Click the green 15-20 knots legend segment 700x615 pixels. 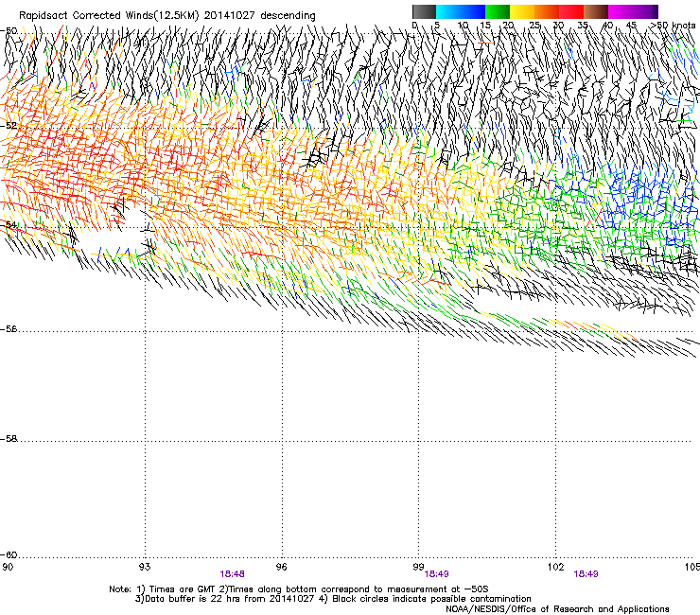coord(498,11)
